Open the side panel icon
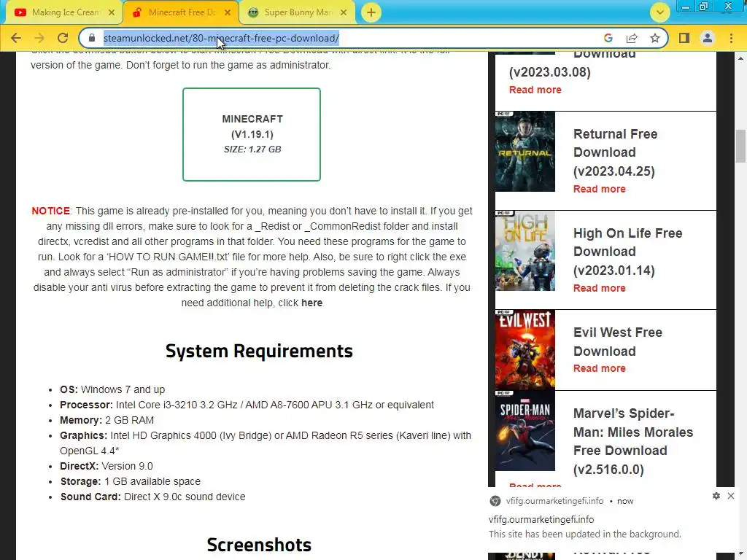Image resolution: width=747 pixels, height=560 pixels. (x=684, y=38)
